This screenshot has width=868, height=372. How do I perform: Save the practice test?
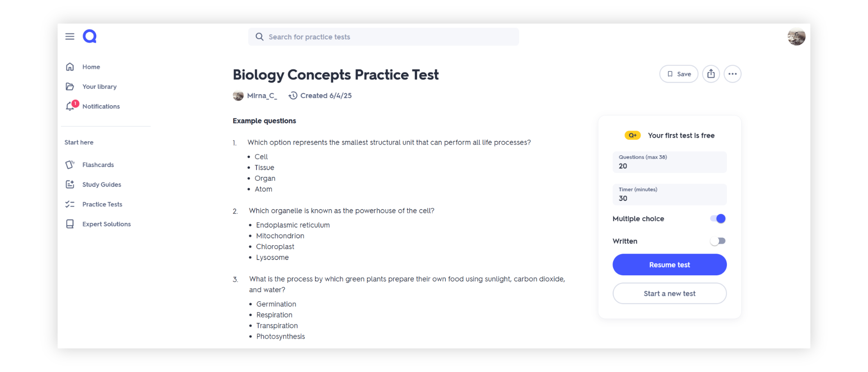679,74
